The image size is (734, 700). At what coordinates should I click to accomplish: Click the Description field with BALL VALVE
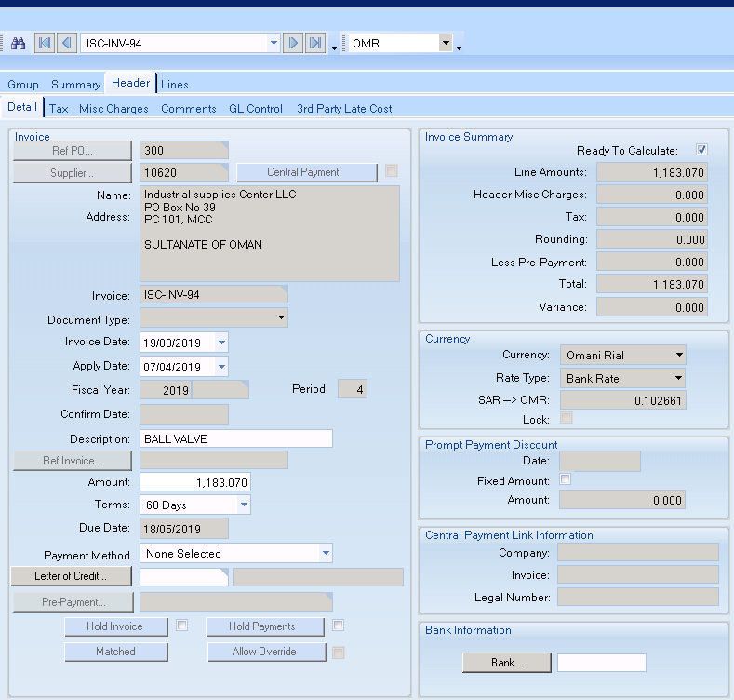(235, 439)
